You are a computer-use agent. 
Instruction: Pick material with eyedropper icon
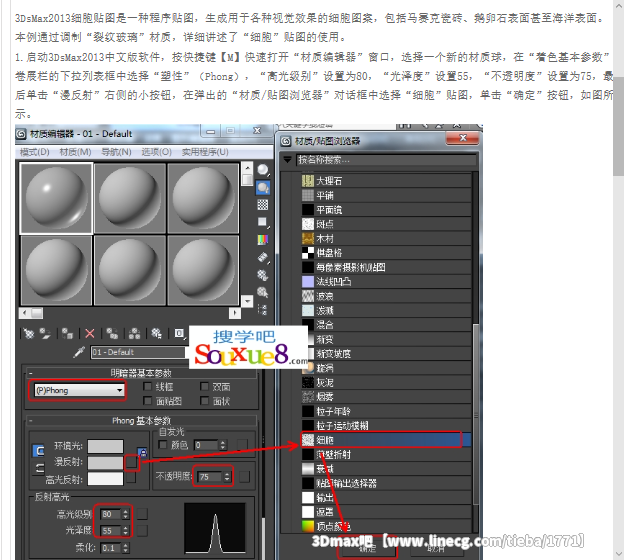(79, 352)
